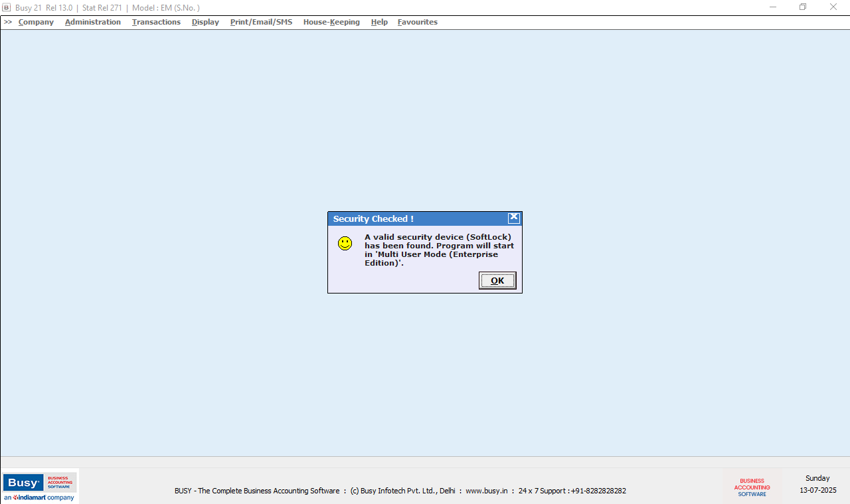This screenshot has width=850, height=504.
Task: Open the Display menu
Action: (205, 22)
